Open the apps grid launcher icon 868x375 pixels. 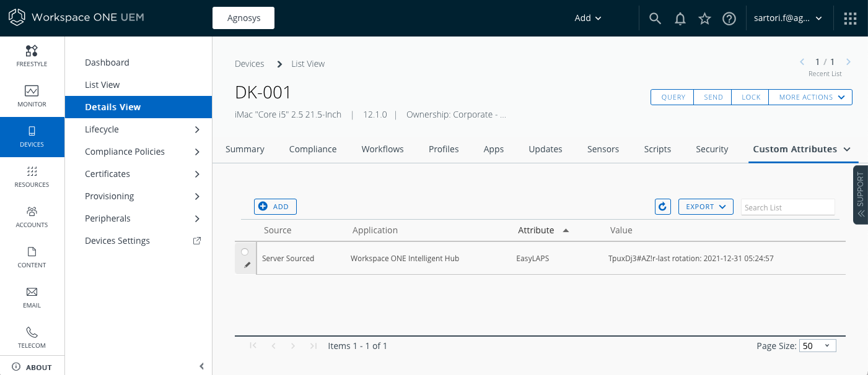[850, 19]
